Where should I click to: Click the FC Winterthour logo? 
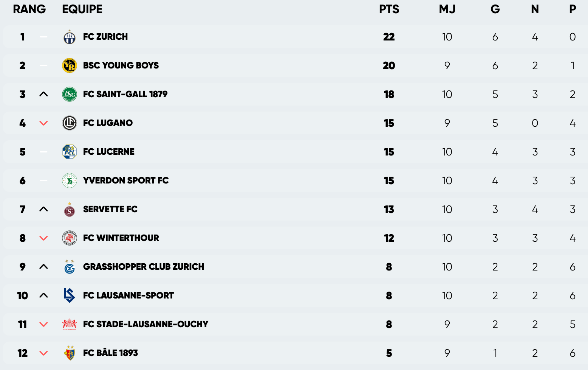(x=70, y=238)
